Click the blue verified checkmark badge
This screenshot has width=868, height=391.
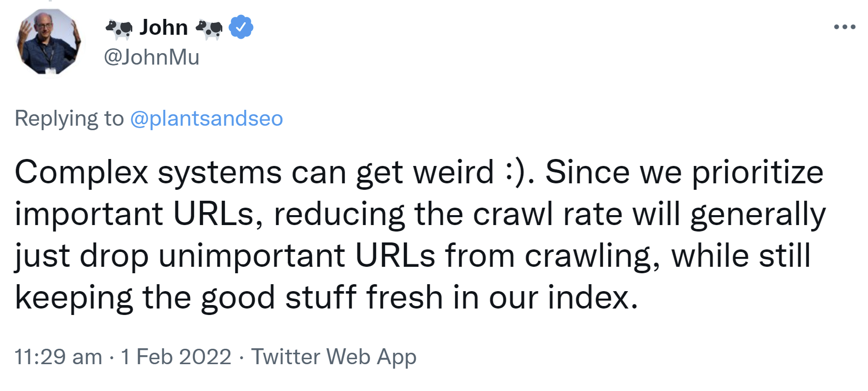[x=240, y=27]
